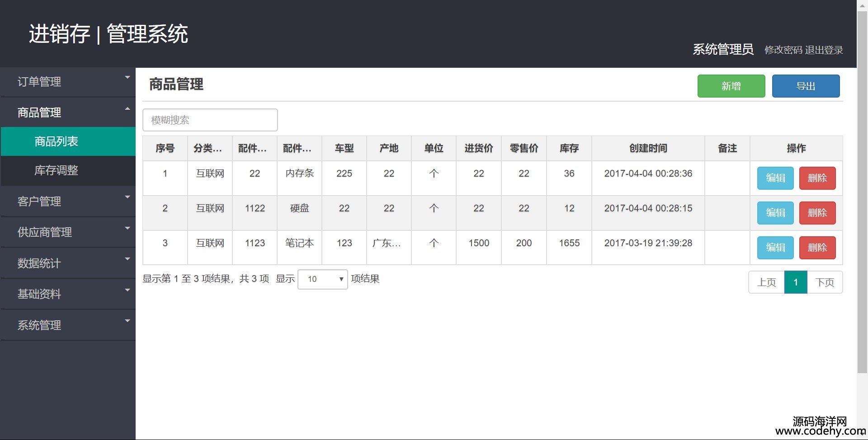Expand the 订单管理 sidebar menu

tap(68, 82)
